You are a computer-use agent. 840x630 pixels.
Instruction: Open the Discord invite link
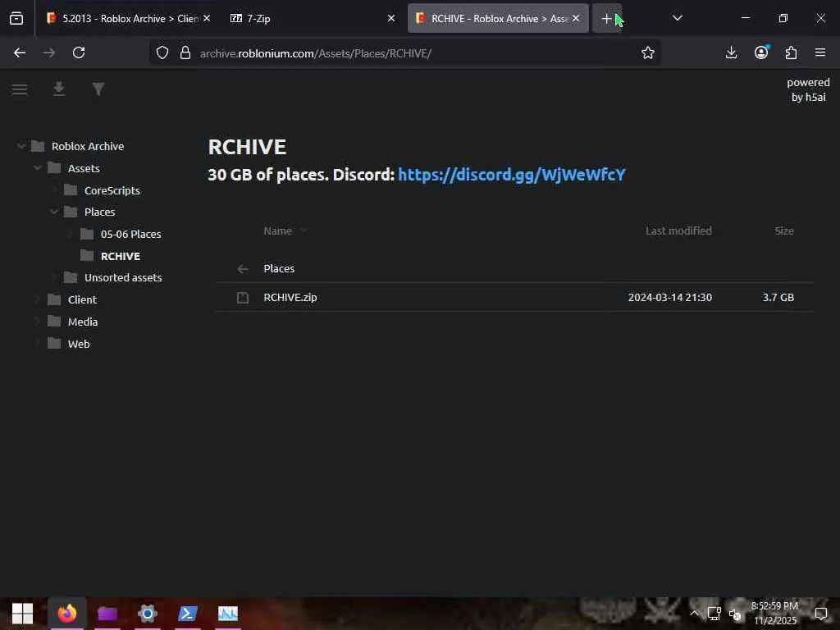tap(512, 175)
